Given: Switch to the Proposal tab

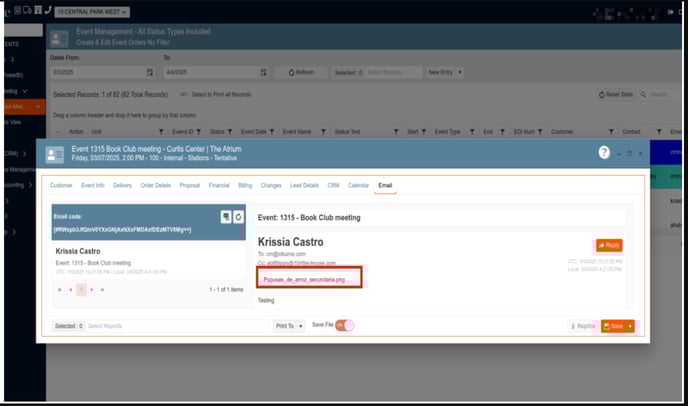Looking at the screenshot, I should [189, 185].
